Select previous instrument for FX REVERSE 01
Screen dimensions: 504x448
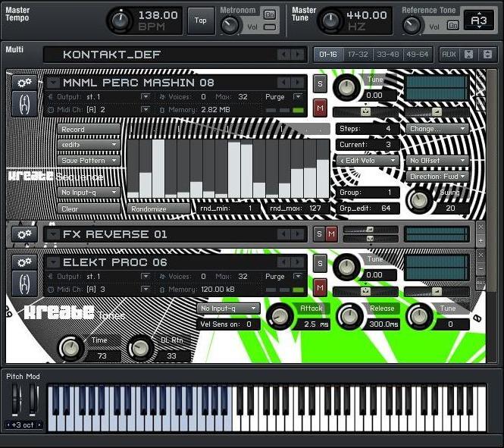tap(283, 234)
